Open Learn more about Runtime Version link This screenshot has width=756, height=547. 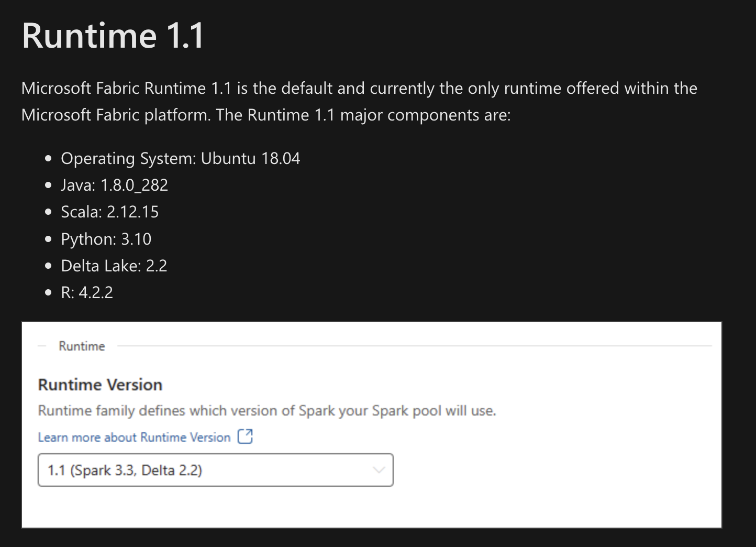tap(134, 437)
